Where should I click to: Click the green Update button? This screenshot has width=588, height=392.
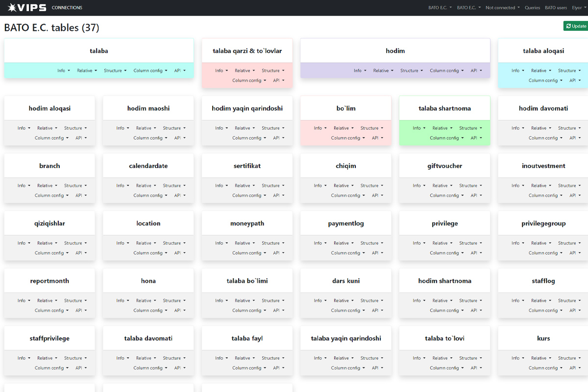point(575,26)
